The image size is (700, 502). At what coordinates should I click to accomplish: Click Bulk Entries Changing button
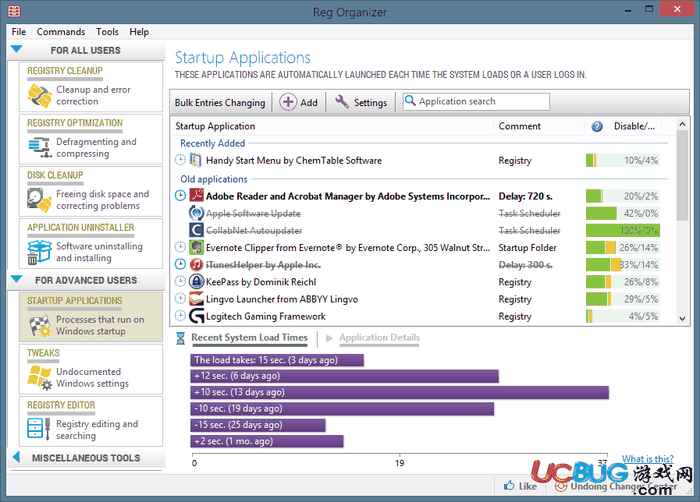click(220, 102)
